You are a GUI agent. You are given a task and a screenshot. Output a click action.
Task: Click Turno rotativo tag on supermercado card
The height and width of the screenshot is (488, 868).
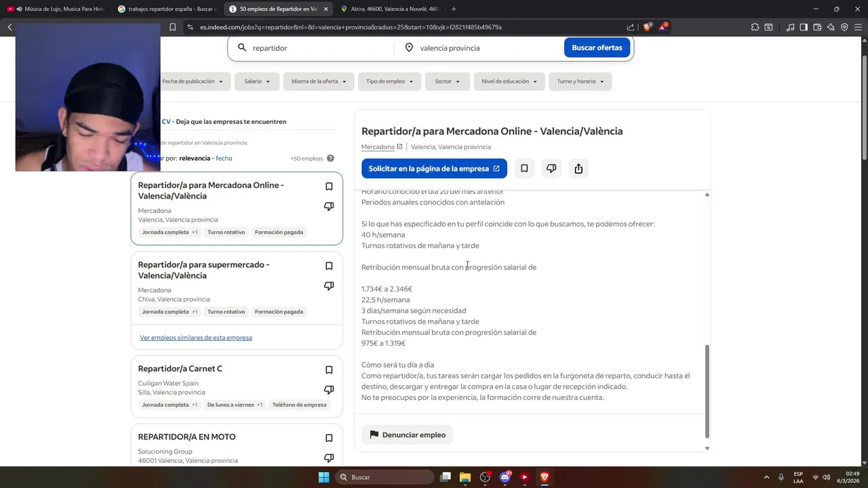point(226,312)
